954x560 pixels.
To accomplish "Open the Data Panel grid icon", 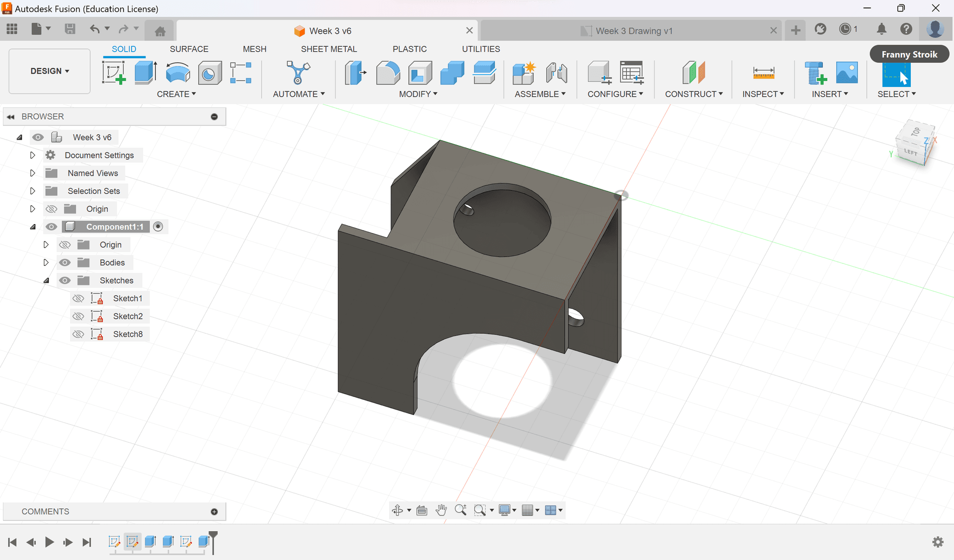I will click(12, 29).
